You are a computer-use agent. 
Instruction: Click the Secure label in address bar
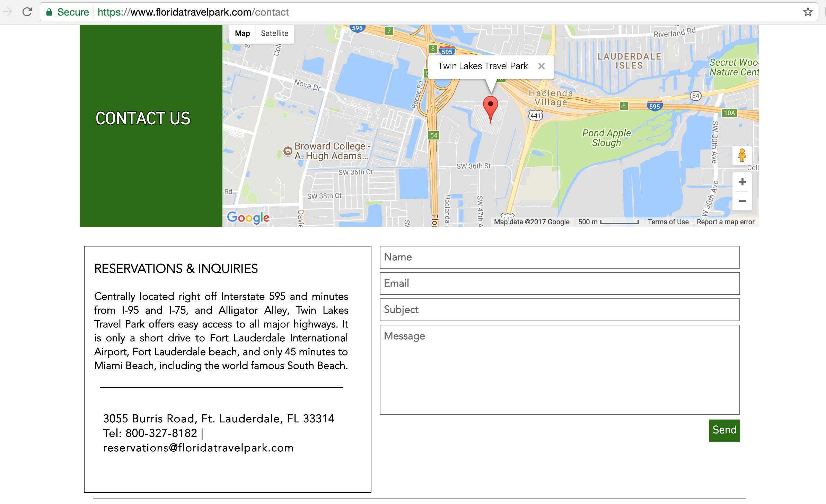pos(73,12)
